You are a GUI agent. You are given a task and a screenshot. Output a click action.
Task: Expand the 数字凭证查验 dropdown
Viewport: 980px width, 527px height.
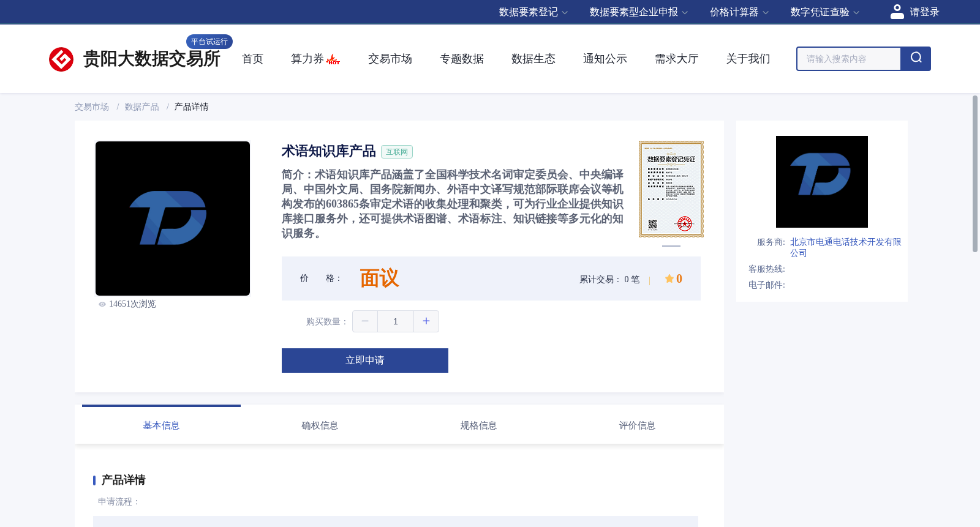(825, 12)
